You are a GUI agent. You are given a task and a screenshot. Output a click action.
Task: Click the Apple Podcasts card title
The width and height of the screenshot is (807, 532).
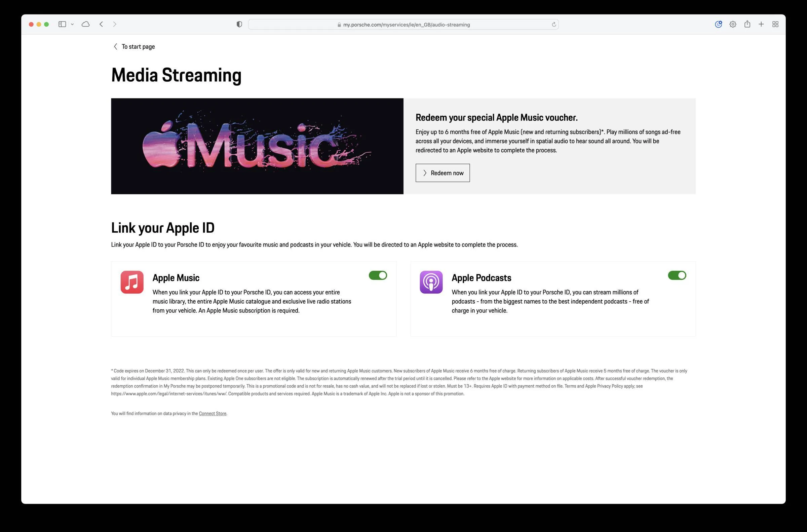tap(482, 277)
